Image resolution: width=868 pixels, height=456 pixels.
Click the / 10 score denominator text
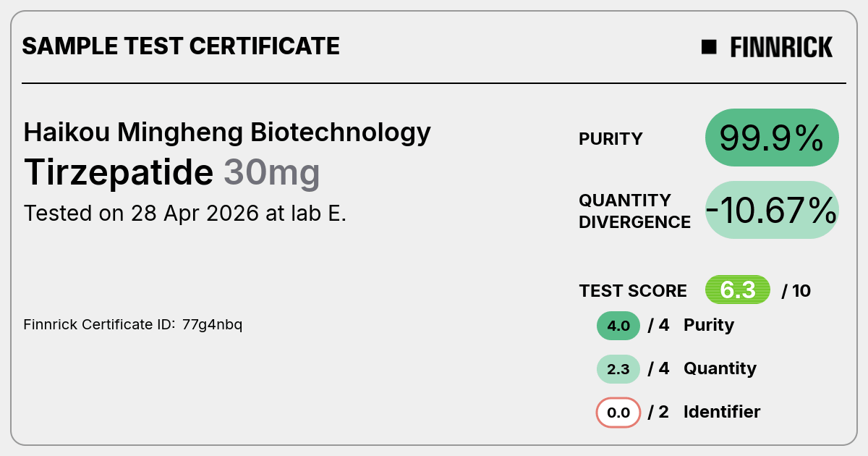click(x=796, y=291)
